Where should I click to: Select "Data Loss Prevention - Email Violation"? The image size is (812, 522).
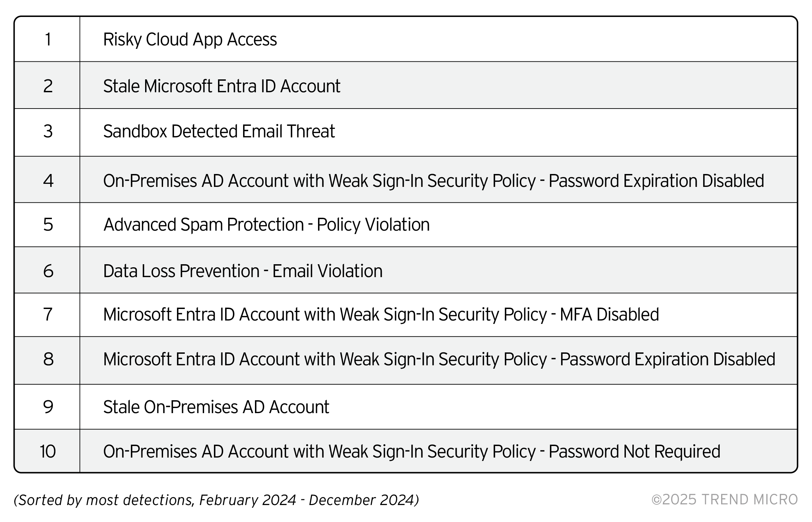(x=243, y=271)
